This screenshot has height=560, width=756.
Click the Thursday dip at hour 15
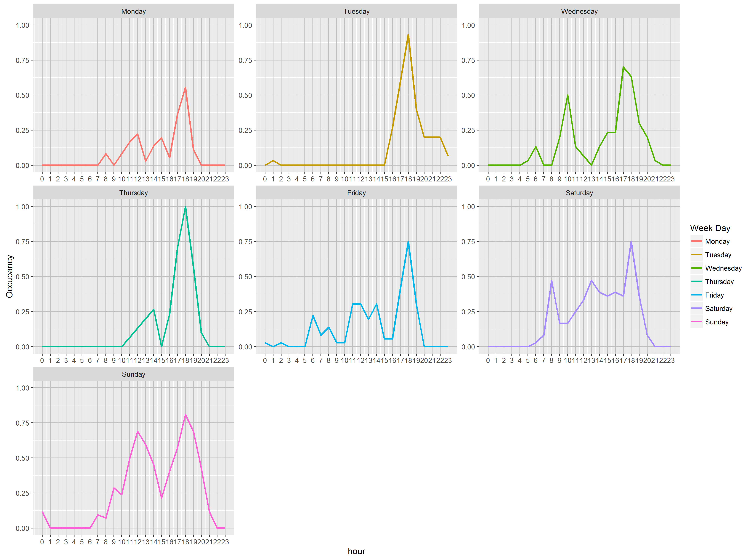161,346
